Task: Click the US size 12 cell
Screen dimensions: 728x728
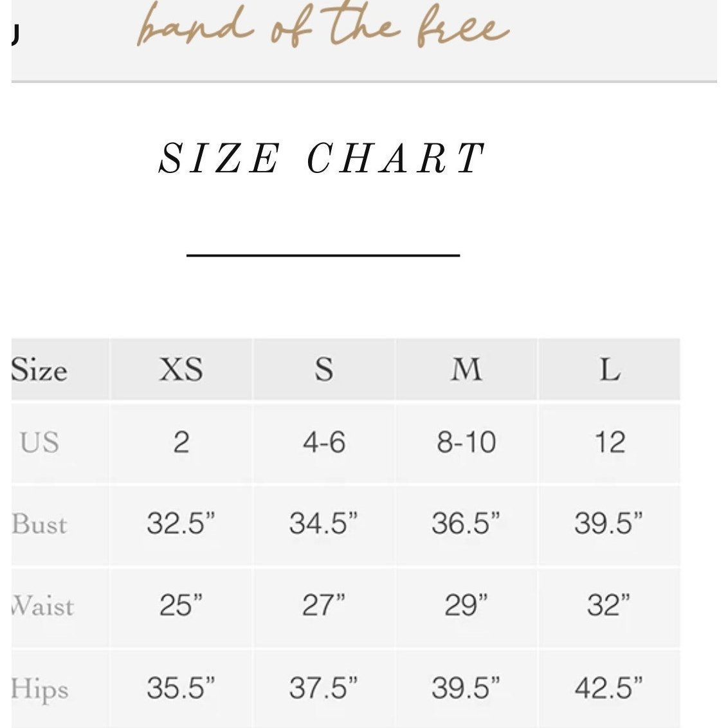Action: point(610,443)
